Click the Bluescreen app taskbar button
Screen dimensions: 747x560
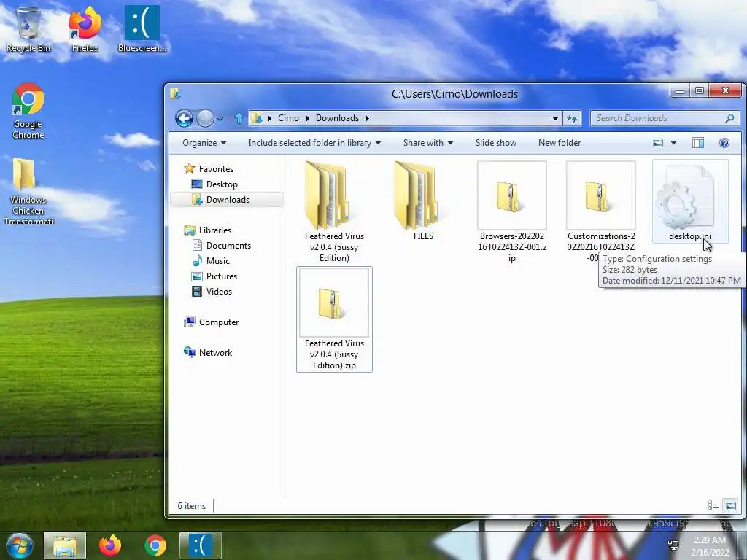(x=201, y=545)
